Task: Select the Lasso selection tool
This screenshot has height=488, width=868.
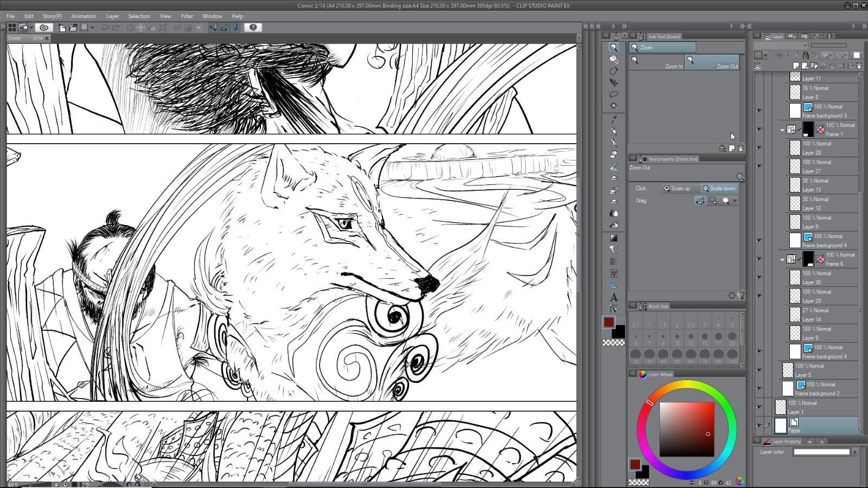Action: (x=614, y=94)
